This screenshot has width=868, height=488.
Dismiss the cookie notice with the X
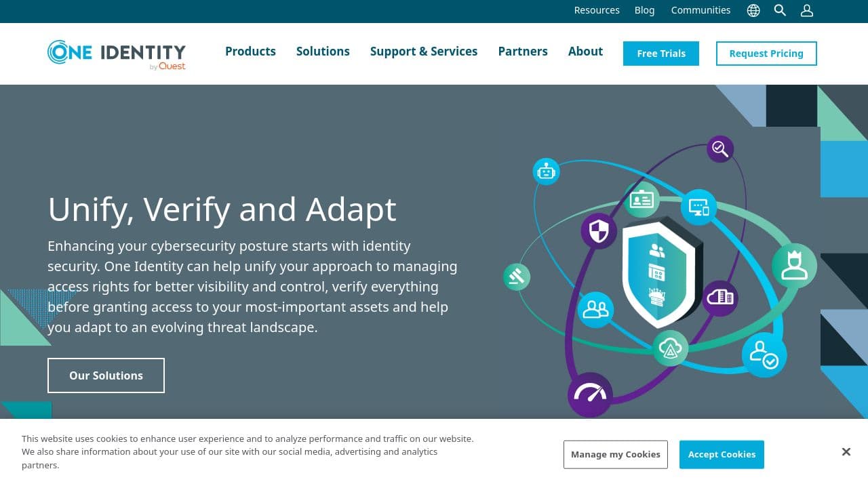pyautogui.click(x=846, y=451)
